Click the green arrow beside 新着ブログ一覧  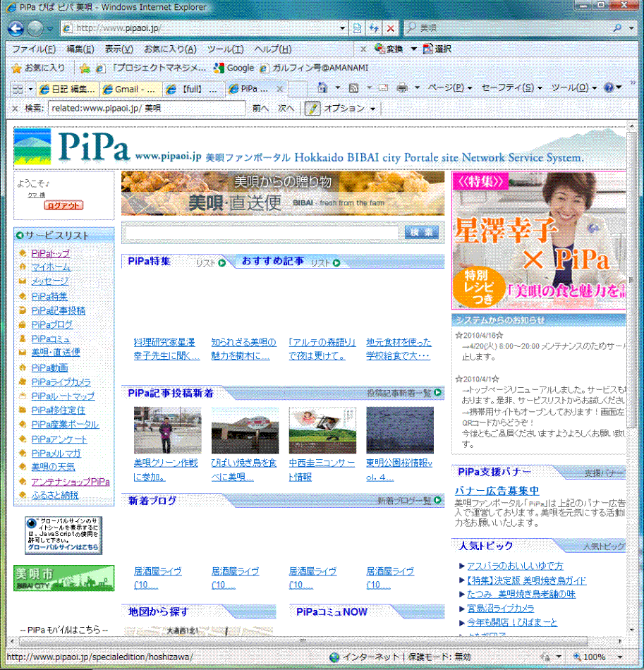tap(437, 500)
